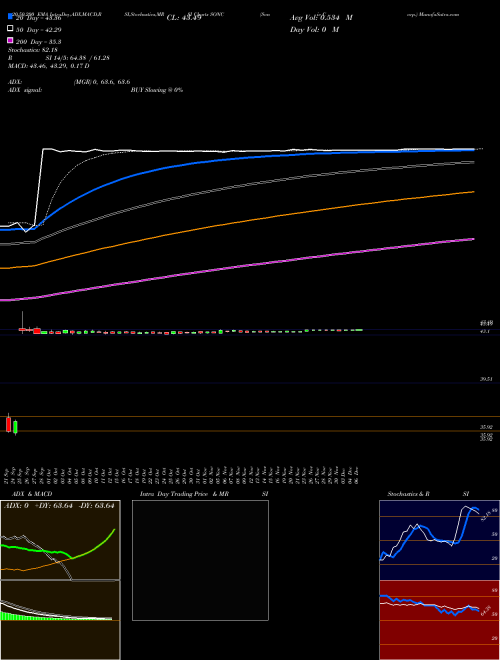Click the 'ADX: 0 +DY: 63.64 -DY: 63.64' readout
The width and height of the screenshot is (500, 660).
(59, 506)
